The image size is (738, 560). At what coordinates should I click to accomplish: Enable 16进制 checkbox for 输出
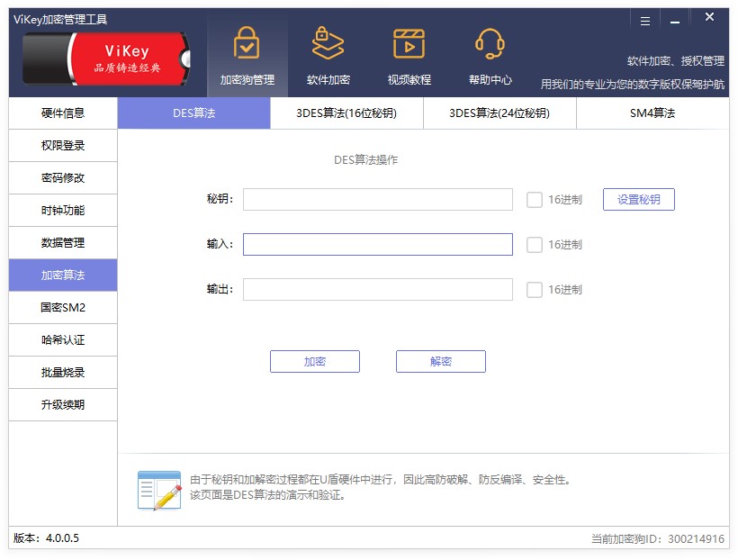[535, 290]
